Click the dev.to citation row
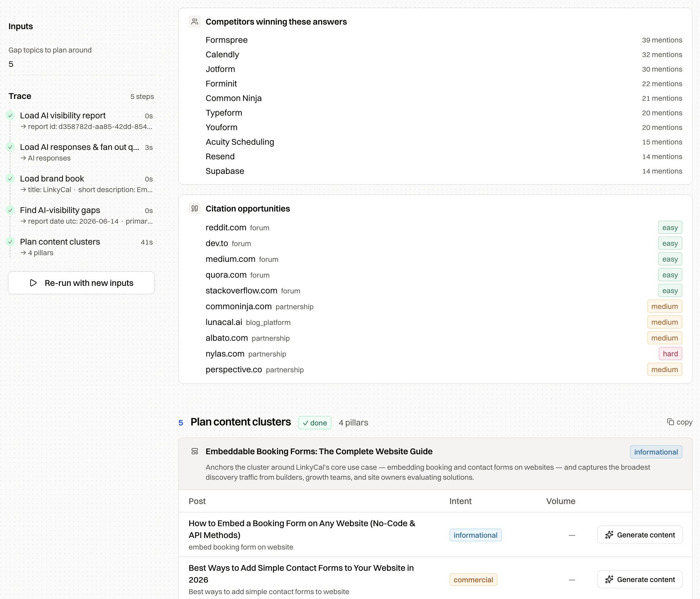700x599 pixels. pyautogui.click(x=444, y=243)
